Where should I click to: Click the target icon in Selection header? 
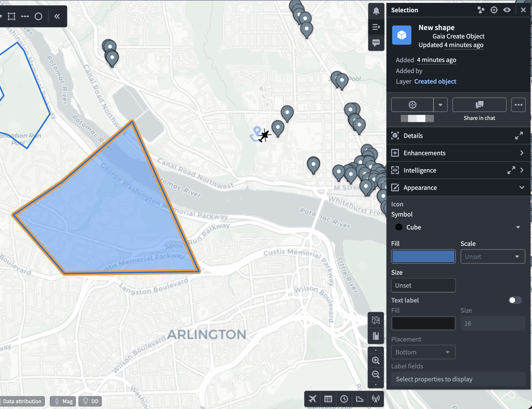(494, 10)
